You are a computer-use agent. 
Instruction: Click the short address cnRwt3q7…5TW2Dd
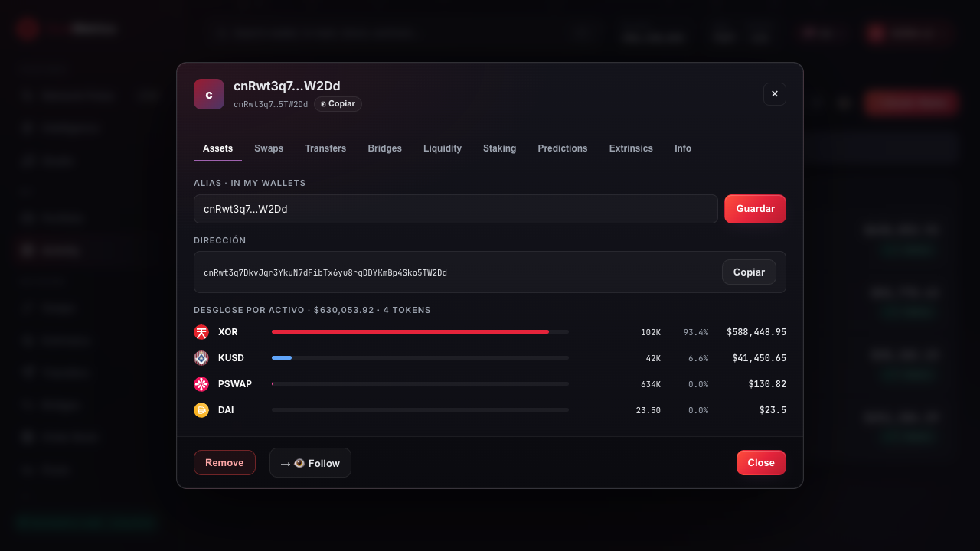[271, 104]
